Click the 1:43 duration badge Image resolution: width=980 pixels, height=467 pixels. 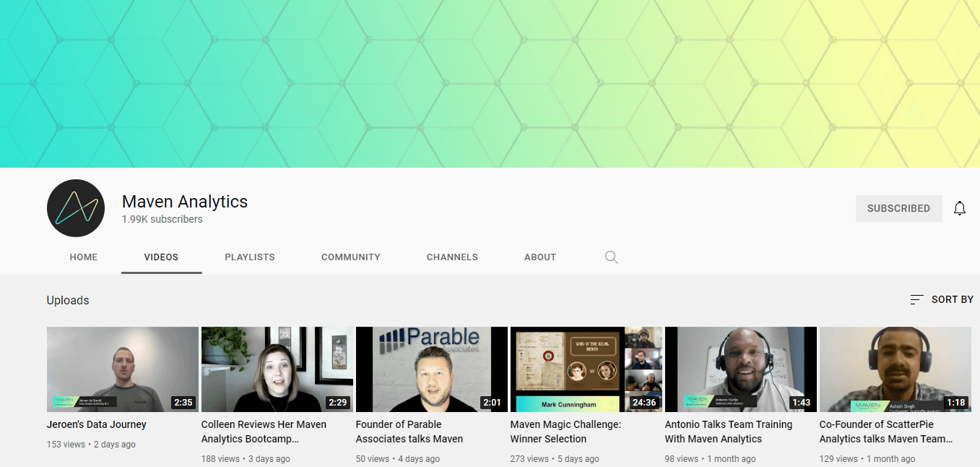point(802,403)
